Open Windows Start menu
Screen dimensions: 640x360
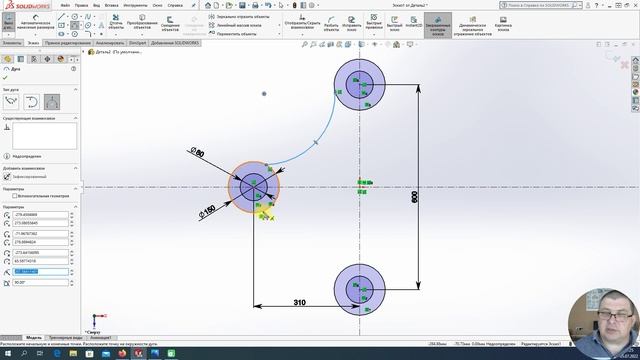7,353
